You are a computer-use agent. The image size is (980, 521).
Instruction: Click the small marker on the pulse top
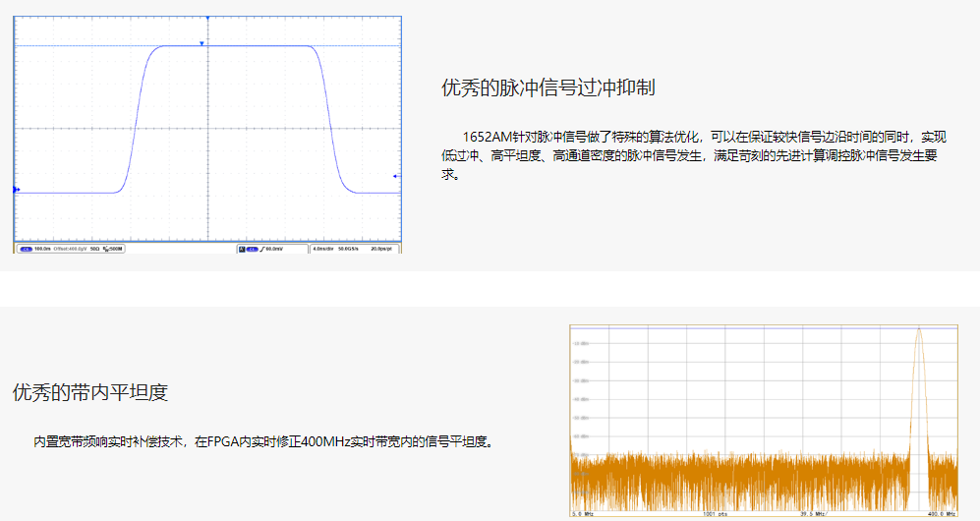[202, 43]
